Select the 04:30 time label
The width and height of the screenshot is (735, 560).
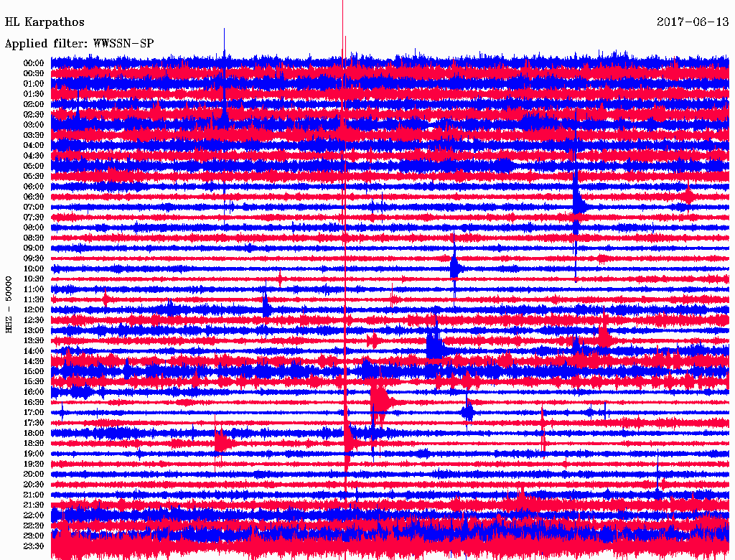34,156
